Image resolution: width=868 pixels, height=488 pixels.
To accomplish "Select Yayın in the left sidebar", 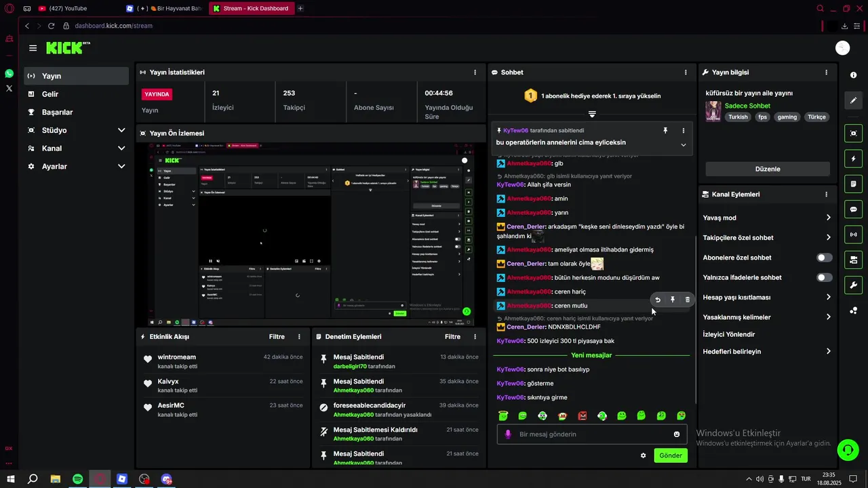I will pyautogui.click(x=76, y=76).
